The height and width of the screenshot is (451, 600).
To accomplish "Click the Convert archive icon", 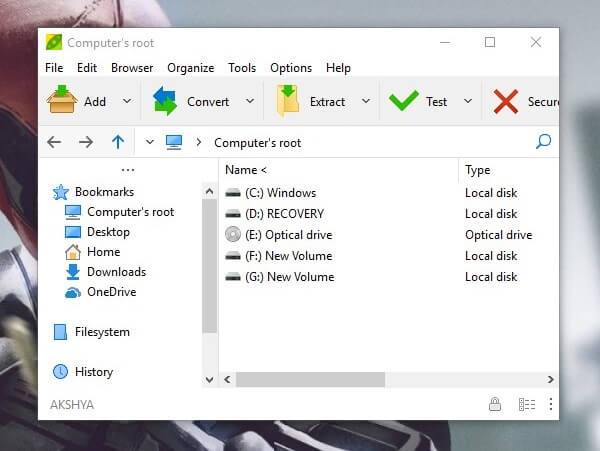I will pyautogui.click(x=164, y=101).
